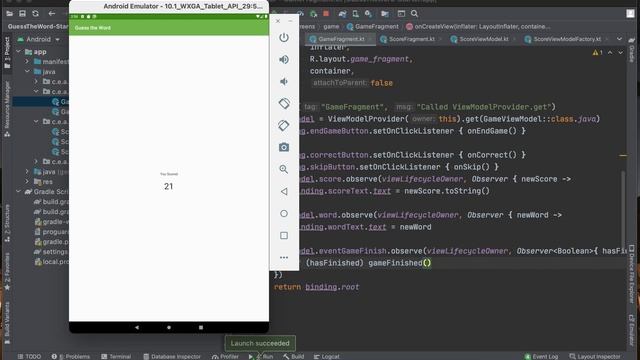Click the red Stop button in the toolbar

click(x=326, y=13)
